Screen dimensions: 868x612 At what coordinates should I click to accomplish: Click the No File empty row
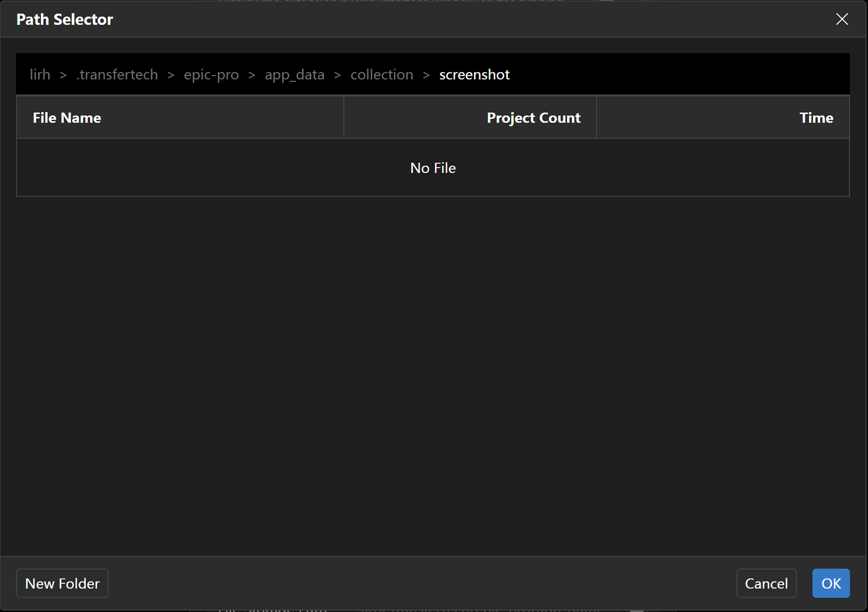click(x=433, y=168)
